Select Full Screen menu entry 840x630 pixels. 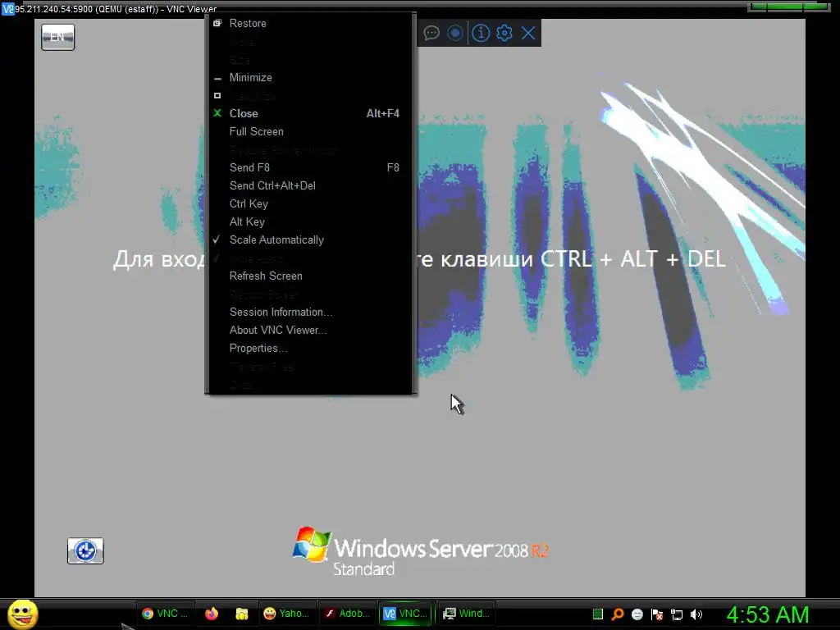310,132
